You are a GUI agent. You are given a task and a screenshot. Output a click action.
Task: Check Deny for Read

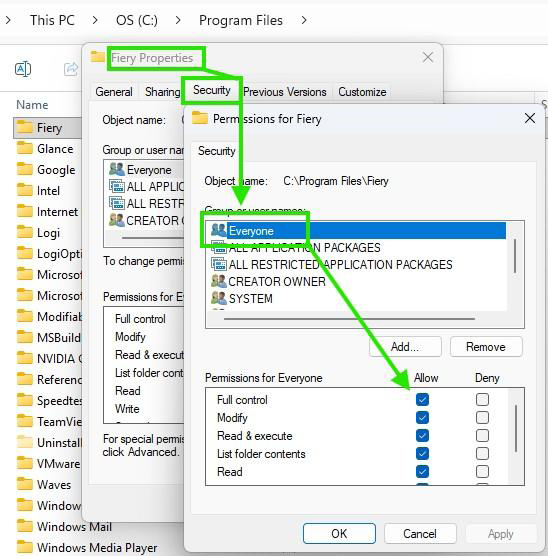(x=482, y=472)
